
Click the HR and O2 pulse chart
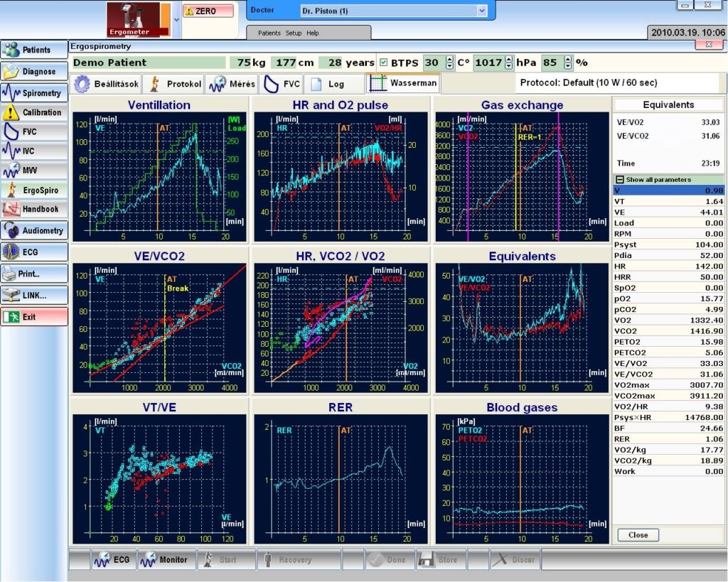pos(341,176)
